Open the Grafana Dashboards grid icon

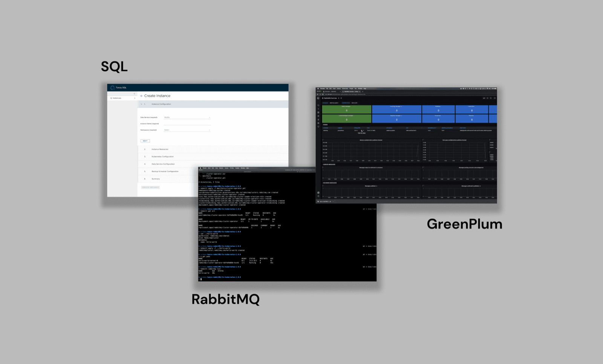point(318,113)
